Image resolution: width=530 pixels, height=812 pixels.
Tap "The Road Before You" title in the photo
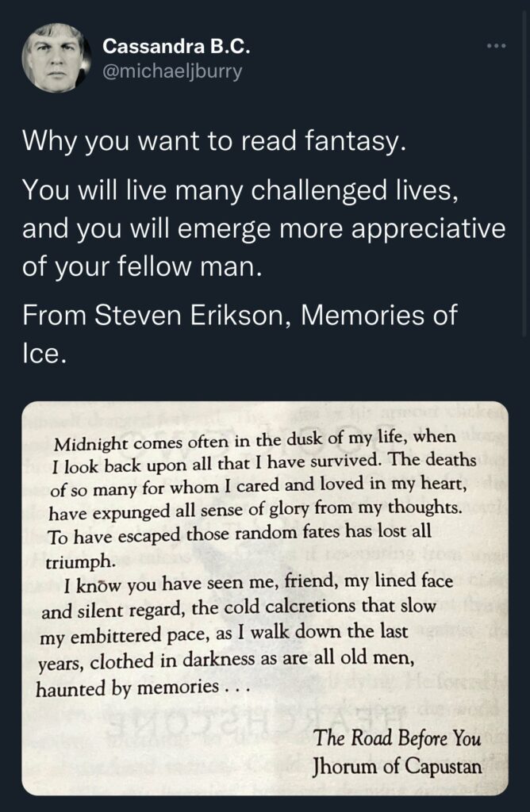[x=397, y=738]
